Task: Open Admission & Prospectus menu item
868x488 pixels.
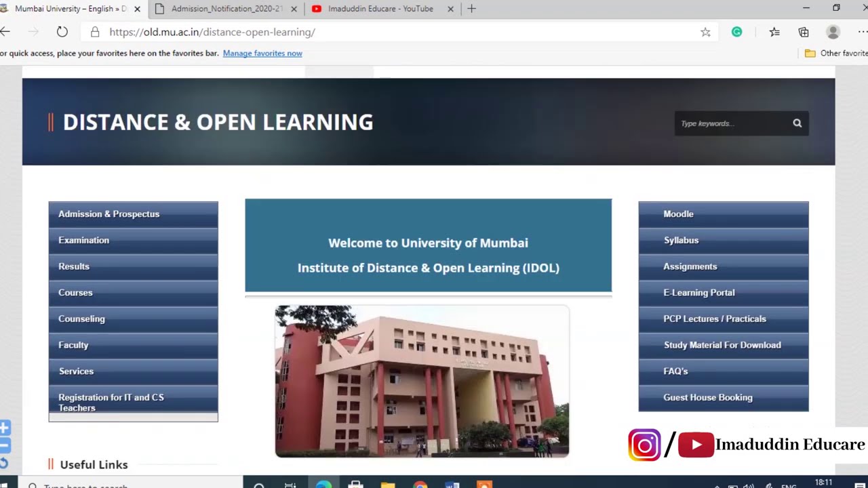Action: pyautogui.click(x=133, y=214)
